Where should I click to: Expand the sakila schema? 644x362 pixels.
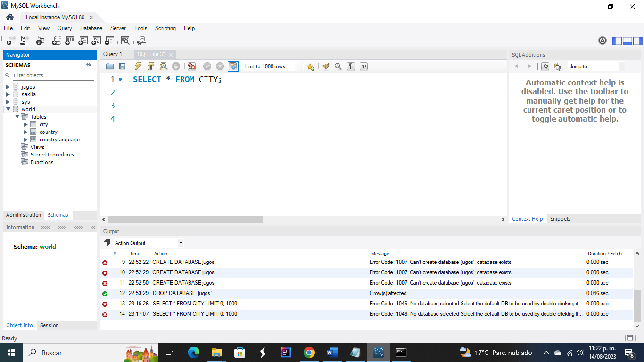pyautogui.click(x=8, y=94)
